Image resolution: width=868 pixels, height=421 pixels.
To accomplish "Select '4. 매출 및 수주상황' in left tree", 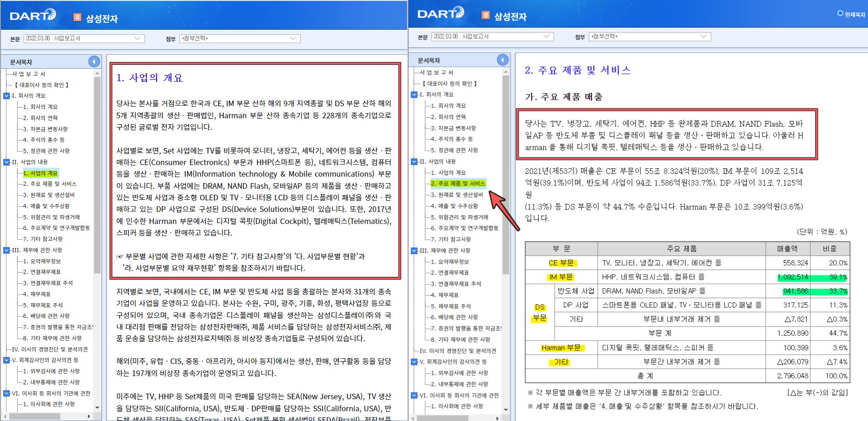I will pyautogui.click(x=46, y=206).
